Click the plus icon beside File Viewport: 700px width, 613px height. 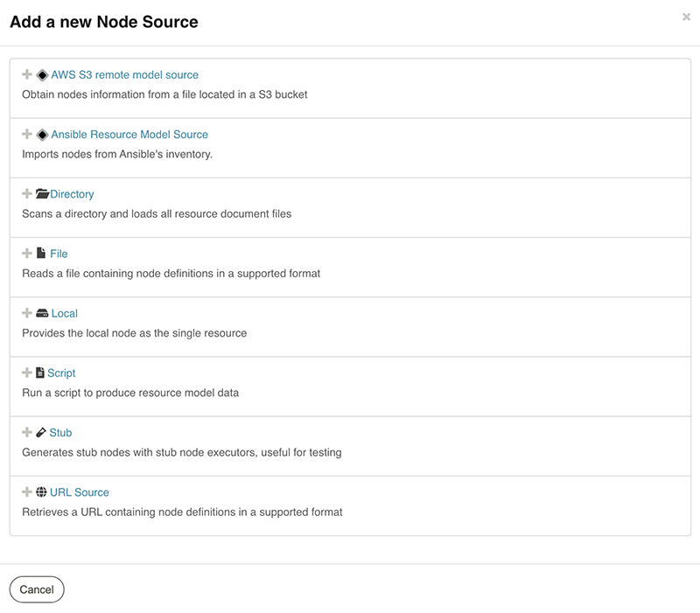coord(27,253)
